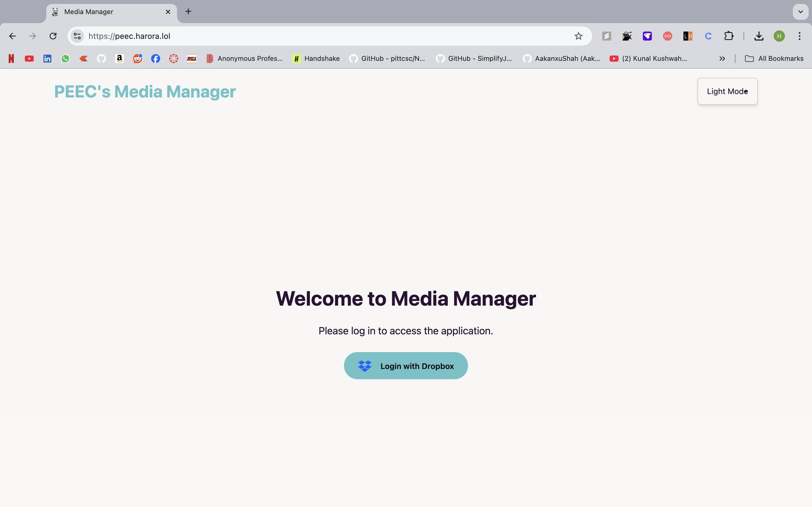The image size is (812, 507).
Task: Go back to the previous page
Action: 12,36
